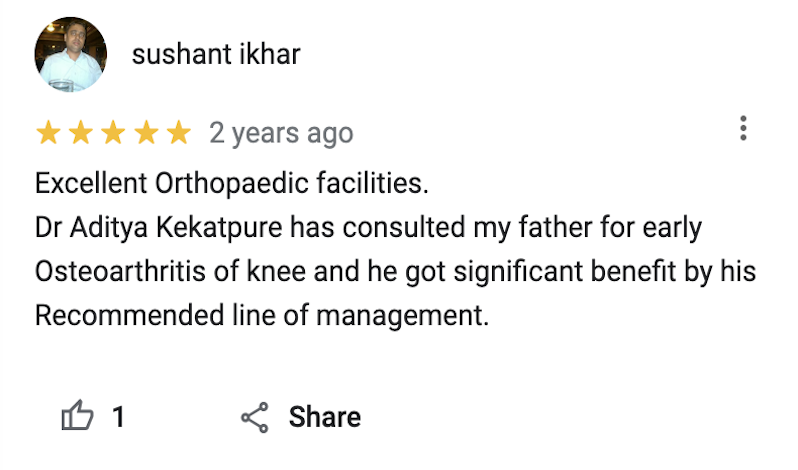Open the reviewer name sushant ikhar
This screenshot has width=798, height=470.
tap(215, 54)
